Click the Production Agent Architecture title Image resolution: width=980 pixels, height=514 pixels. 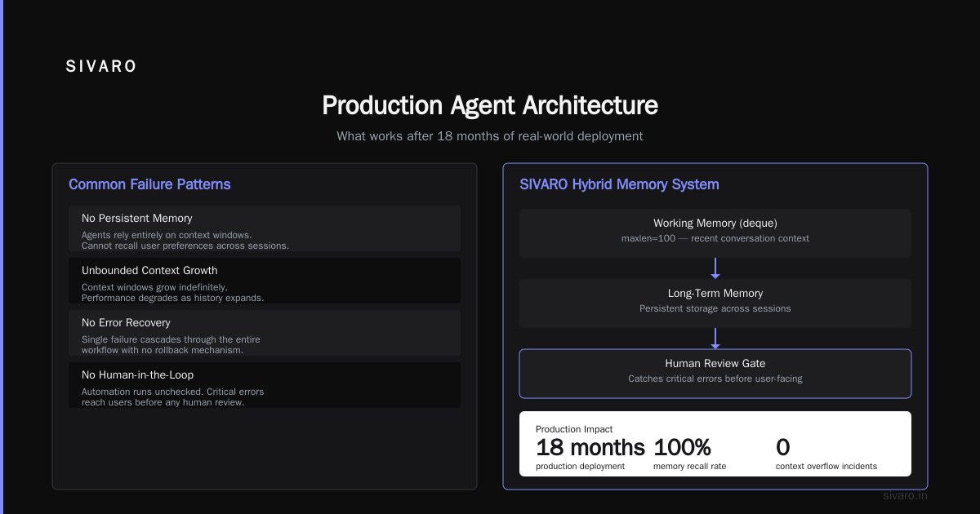pyautogui.click(x=490, y=105)
